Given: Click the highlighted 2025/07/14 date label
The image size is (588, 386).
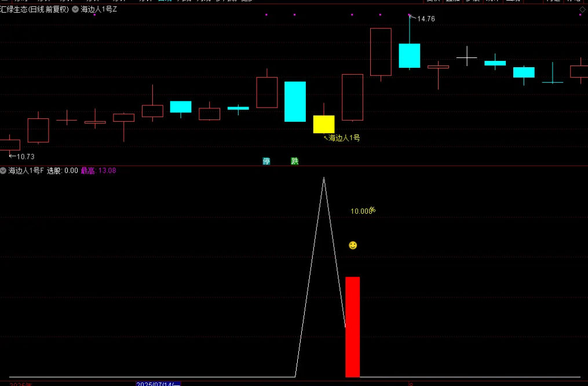Looking at the screenshot, I should point(158,384).
